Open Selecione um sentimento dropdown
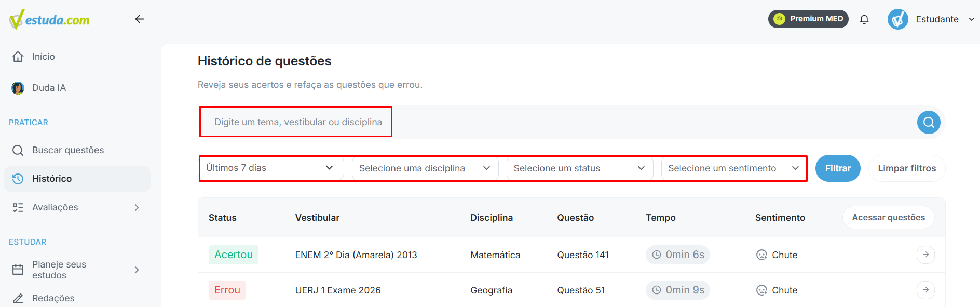 pyautogui.click(x=734, y=168)
